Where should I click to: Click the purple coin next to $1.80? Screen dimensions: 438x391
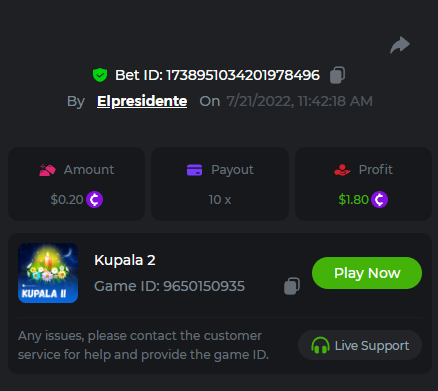tap(380, 200)
